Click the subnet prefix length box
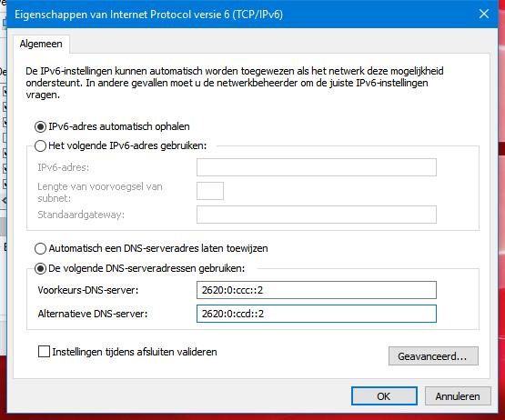Image resolution: width=505 pixels, height=420 pixels. point(210,191)
